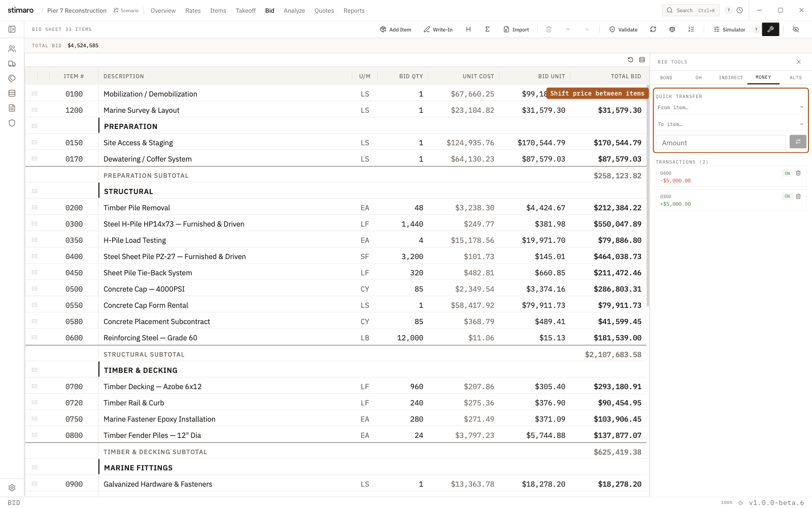Click the refresh/recalculate icon in the toolbar
812x508 pixels.
(653, 29)
